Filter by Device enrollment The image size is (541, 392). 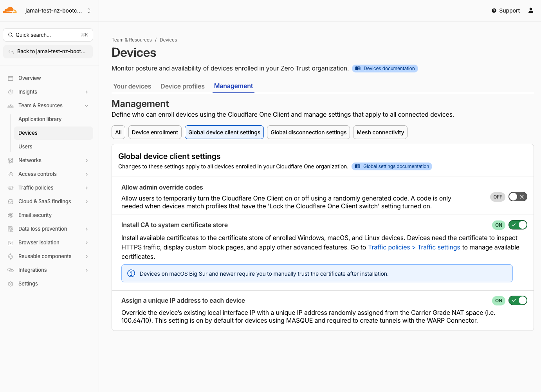(x=155, y=132)
